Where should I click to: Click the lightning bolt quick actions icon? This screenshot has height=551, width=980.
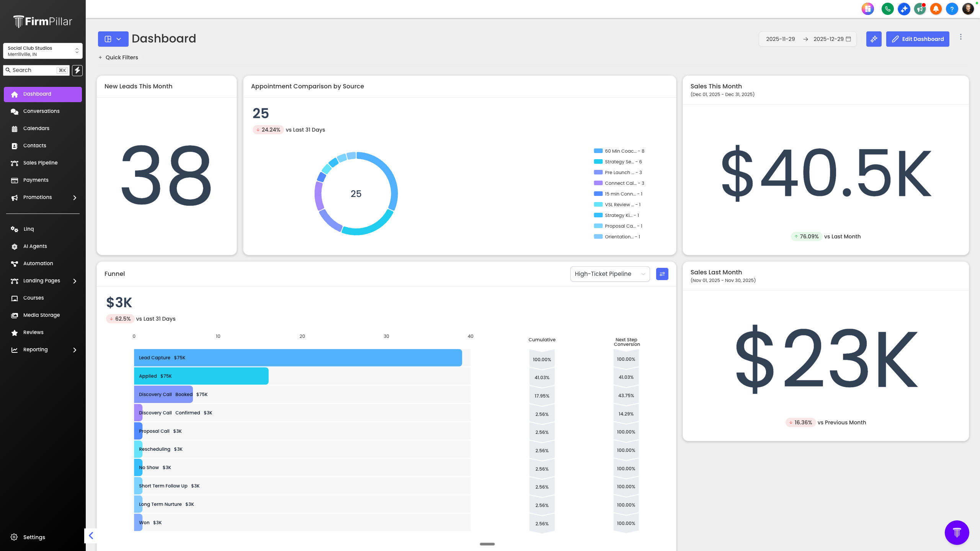click(77, 70)
